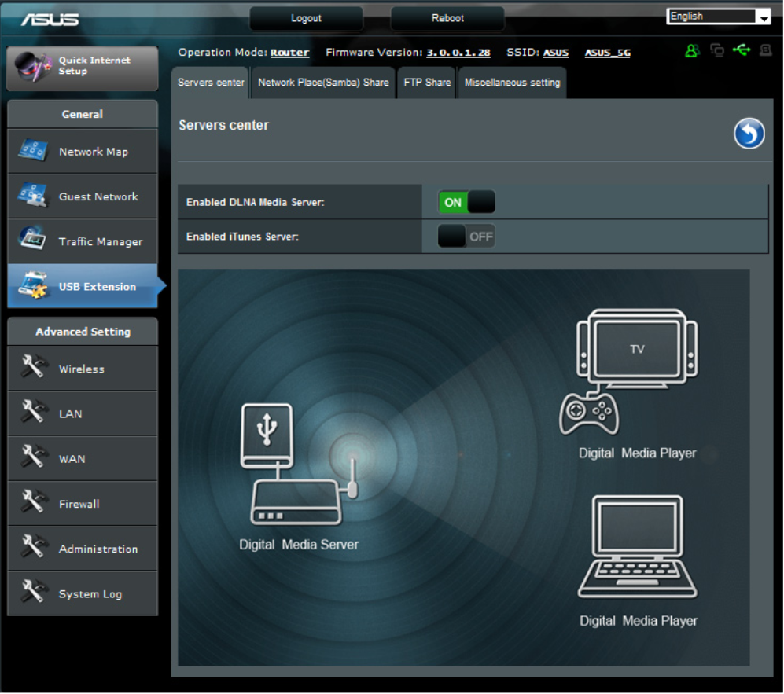Click the printer status icon
Viewport: 784px width, 694px height.
765,51
